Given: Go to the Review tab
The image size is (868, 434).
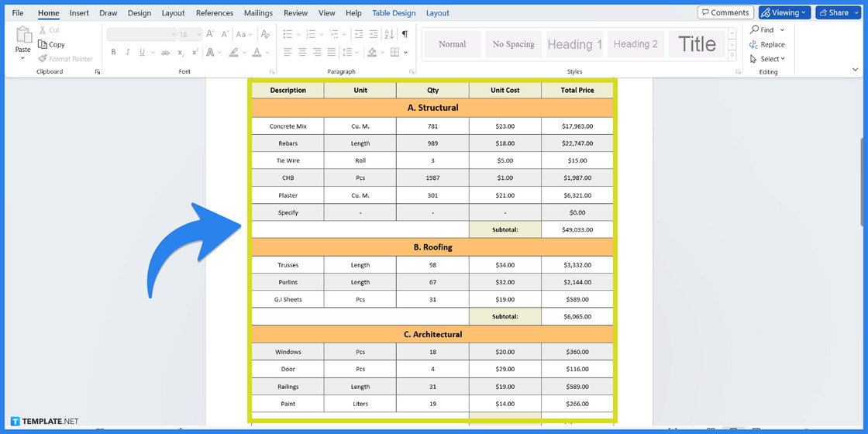Looking at the screenshot, I should coord(295,12).
